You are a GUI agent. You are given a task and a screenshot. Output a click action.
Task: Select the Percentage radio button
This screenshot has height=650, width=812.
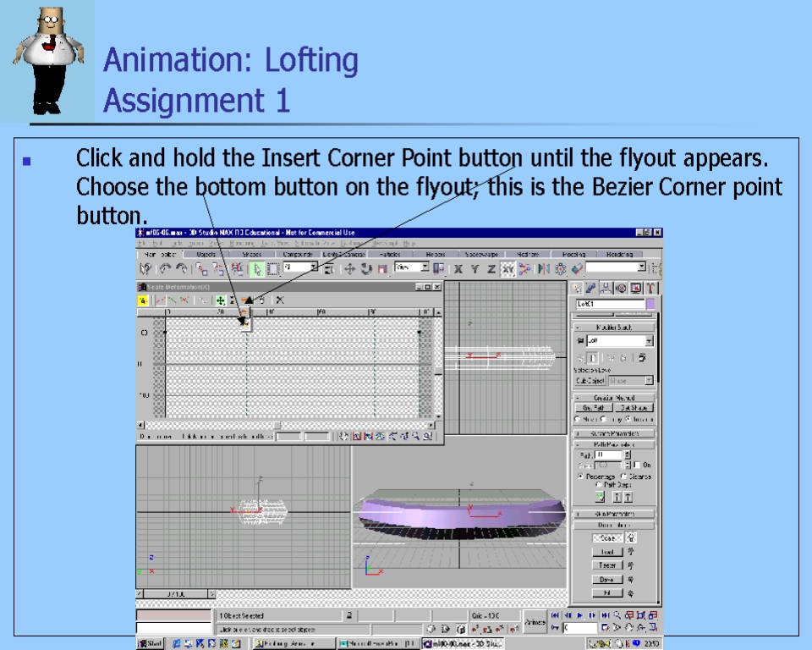(580, 476)
